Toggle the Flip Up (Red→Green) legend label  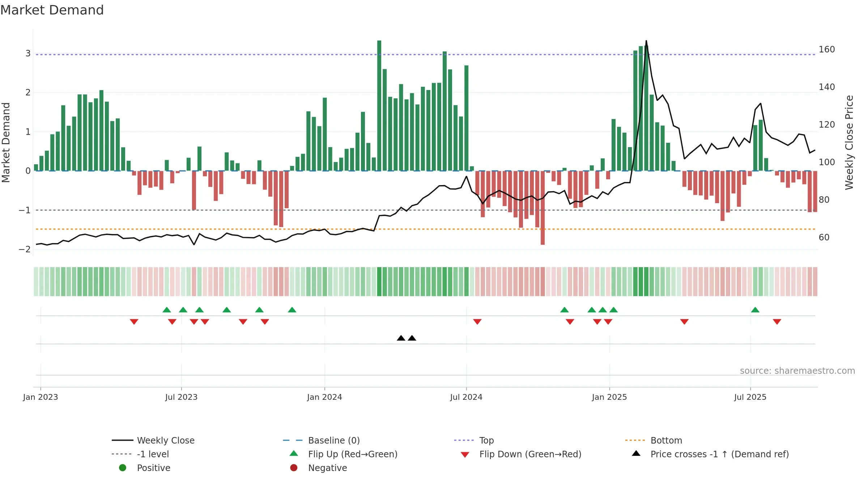[353, 454]
